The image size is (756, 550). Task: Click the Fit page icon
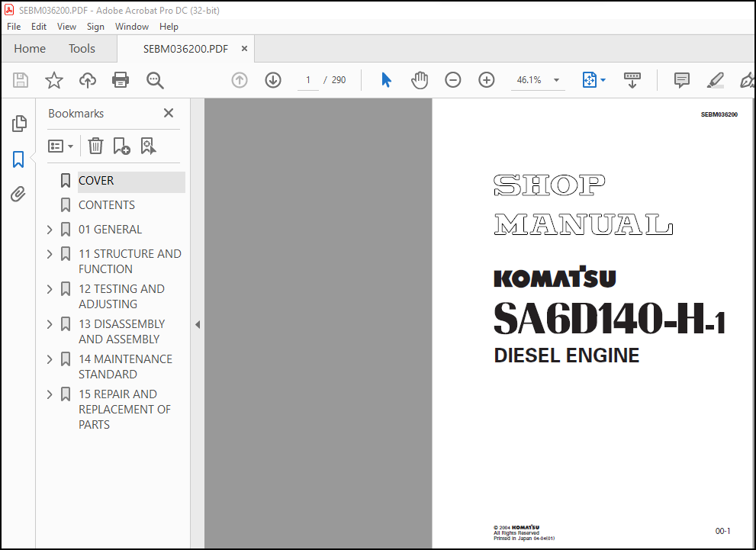589,80
